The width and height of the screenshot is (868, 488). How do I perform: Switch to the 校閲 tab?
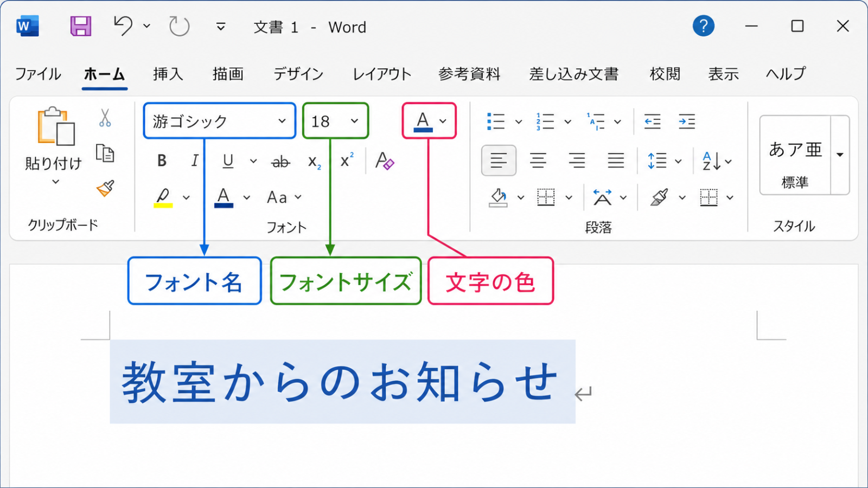tap(665, 74)
